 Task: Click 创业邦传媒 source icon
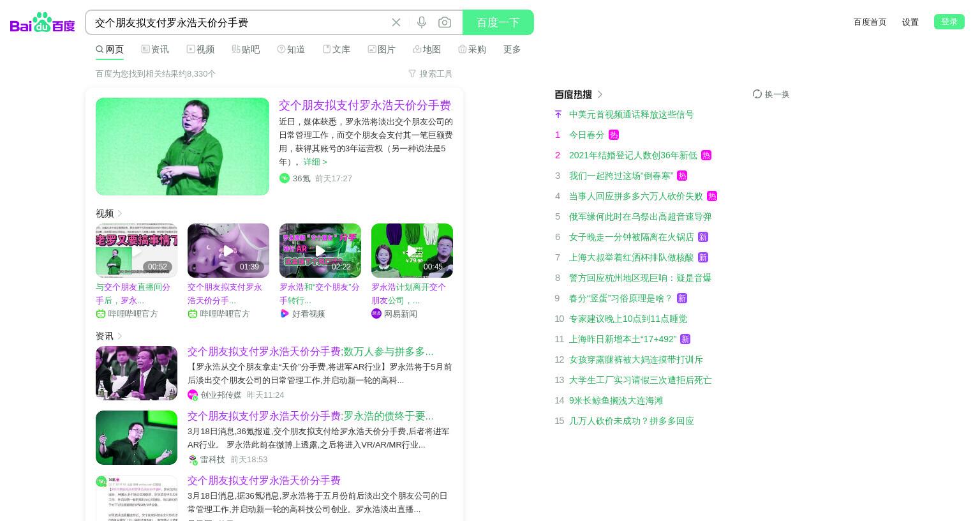pos(193,395)
